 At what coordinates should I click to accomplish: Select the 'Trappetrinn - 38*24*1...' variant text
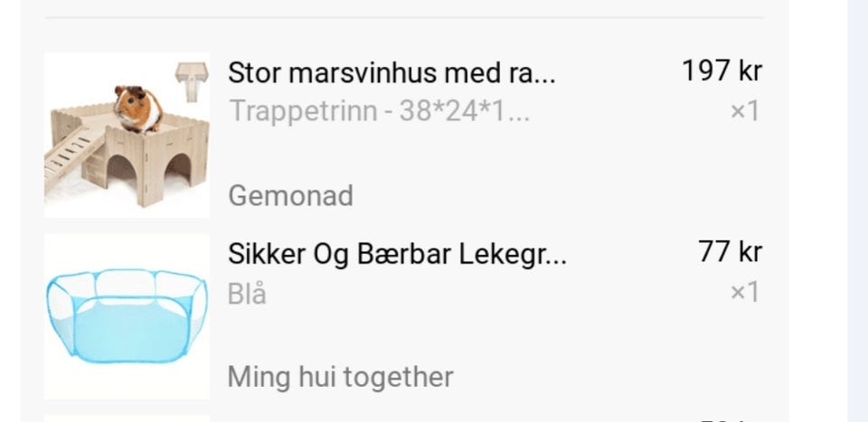coord(379,112)
